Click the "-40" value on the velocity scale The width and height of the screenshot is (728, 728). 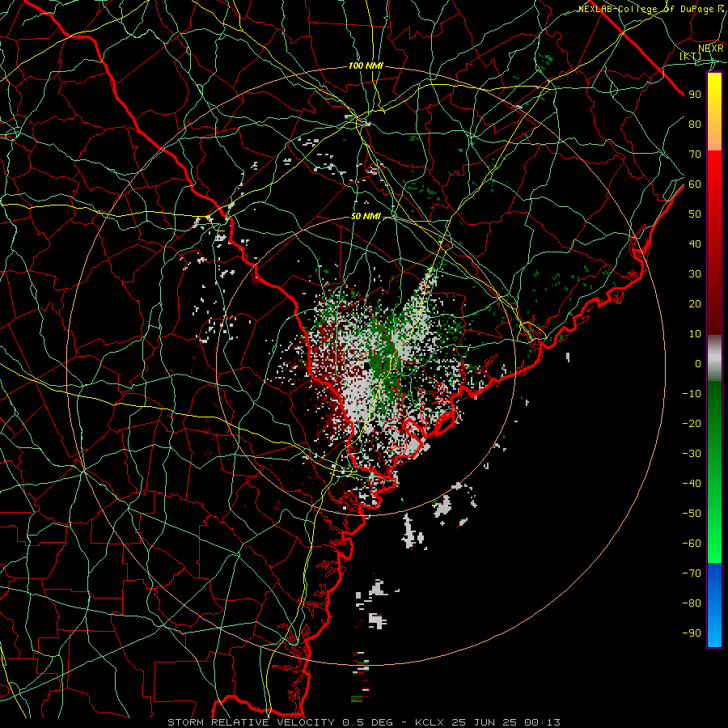[x=692, y=484]
